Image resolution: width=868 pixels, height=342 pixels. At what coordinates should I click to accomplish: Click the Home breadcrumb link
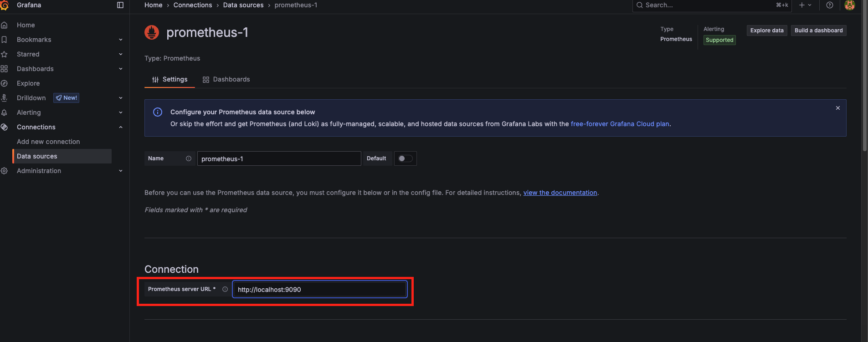154,5
